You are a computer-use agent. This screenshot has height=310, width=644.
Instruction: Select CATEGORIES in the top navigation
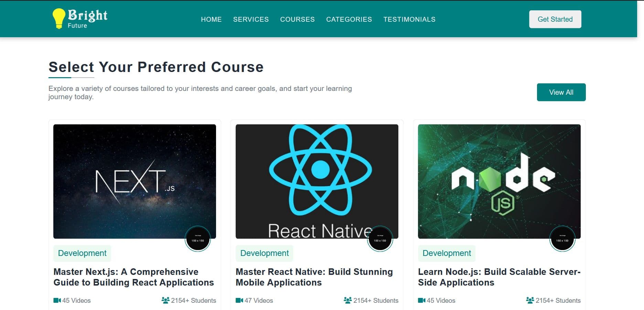pos(349,19)
